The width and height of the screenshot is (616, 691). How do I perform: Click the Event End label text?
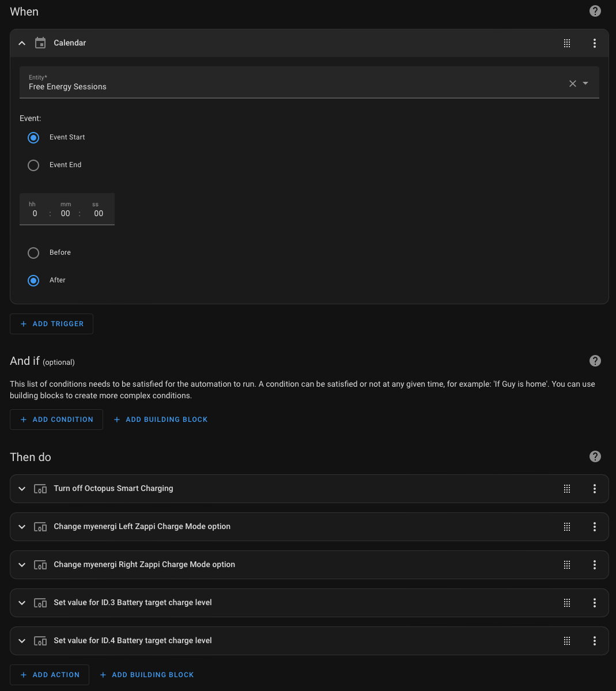[65, 165]
